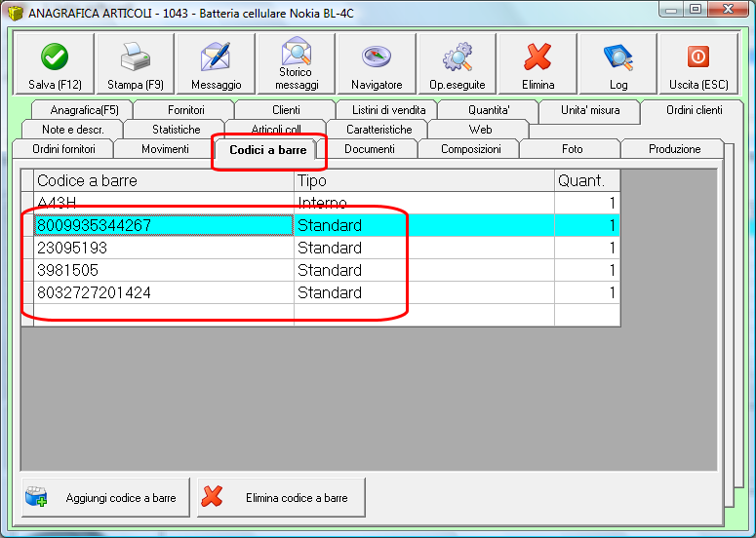Image resolution: width=756 pixels, height=538 pixels.
Task: Select barcode 8009935344267 cell
Action: [x=164, y=225]
